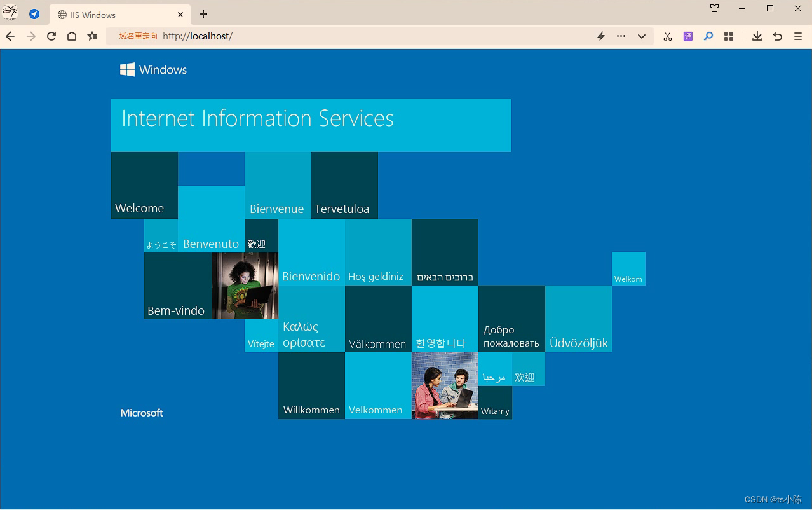Screen dimensions: 812x510
Task: Click the lightning bolt speed mode icon
Action: pyautogui.click(x=601, y=36)
